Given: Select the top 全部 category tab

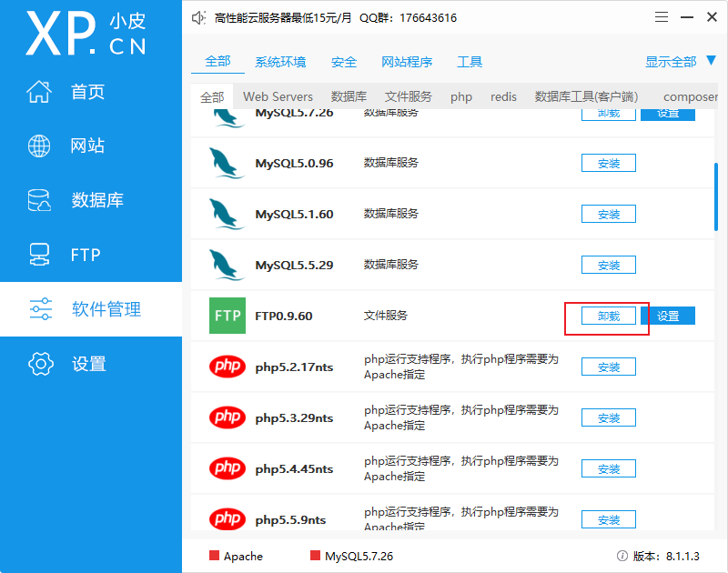Looking at the screenshot, I should (217, 61).
